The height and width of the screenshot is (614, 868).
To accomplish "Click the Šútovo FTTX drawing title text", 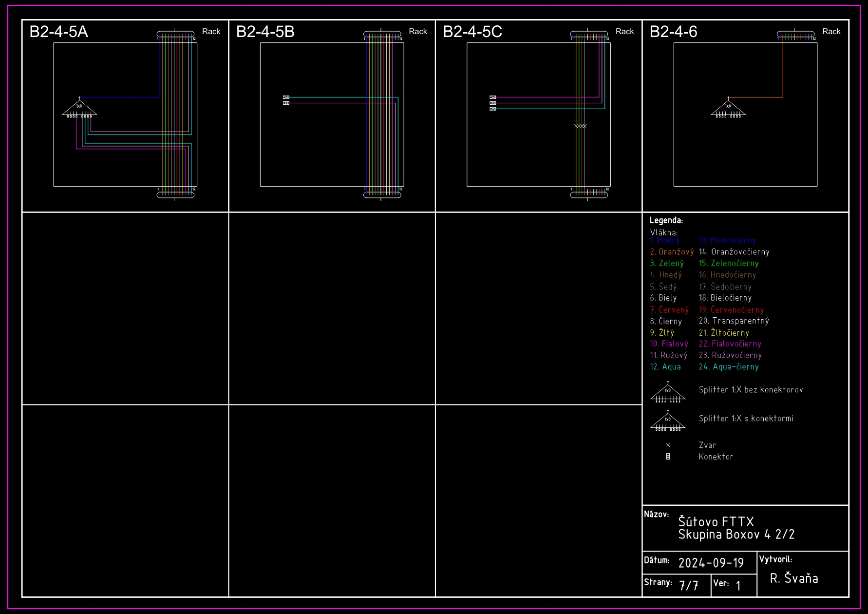I will point(716,522).
